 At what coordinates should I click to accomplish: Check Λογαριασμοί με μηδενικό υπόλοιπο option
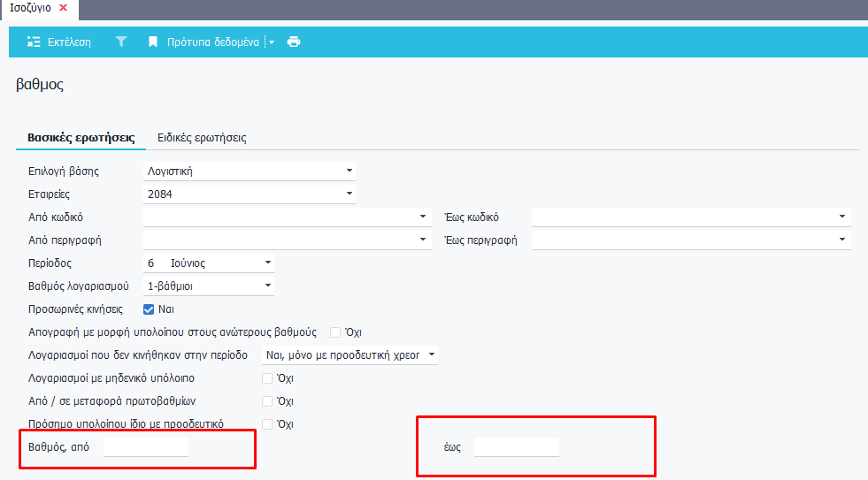pyautogui.click(x=267, y=378)
